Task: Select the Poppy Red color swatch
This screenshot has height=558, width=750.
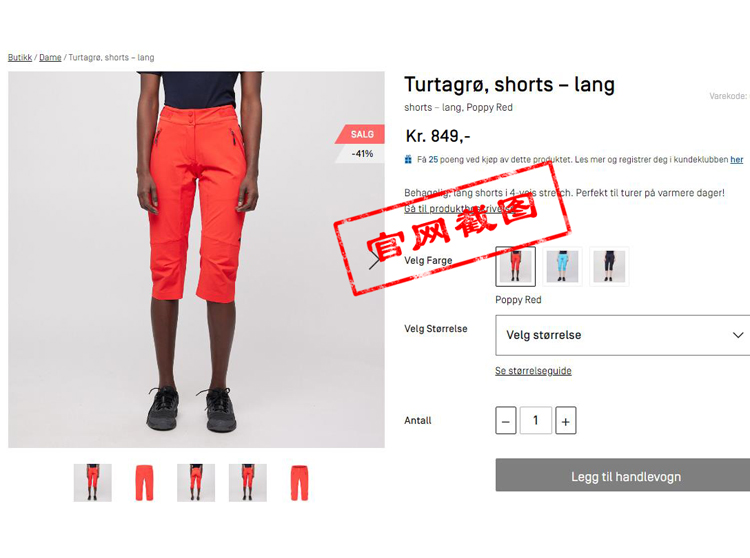Action: 515,266
